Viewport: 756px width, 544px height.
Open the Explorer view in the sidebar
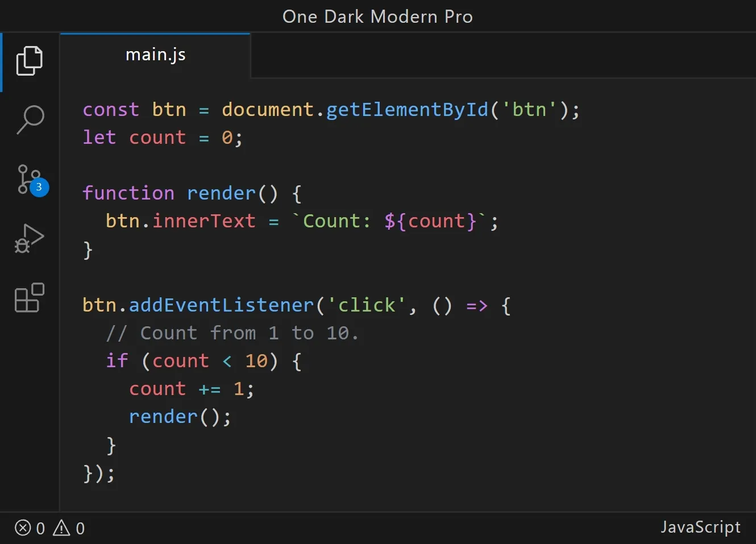click(29, 60)
